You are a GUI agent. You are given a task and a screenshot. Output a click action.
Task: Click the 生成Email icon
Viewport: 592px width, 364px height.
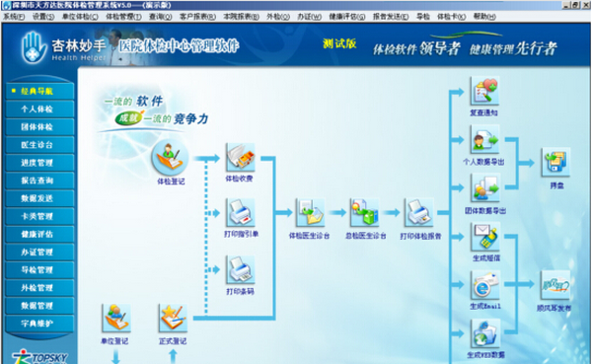tap(485, 285)
